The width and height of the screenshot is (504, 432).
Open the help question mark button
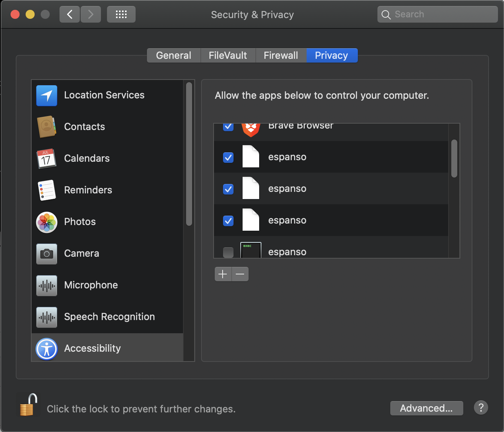[481, 407]
